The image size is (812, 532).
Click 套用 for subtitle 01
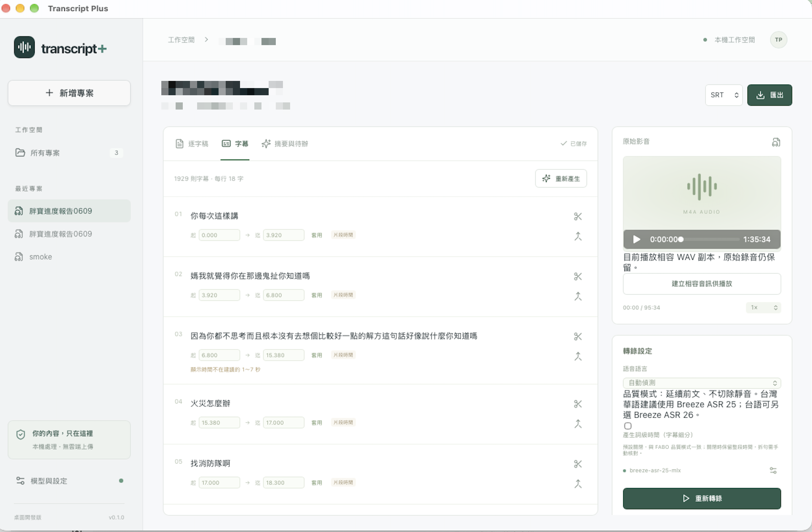coord(317,235)
